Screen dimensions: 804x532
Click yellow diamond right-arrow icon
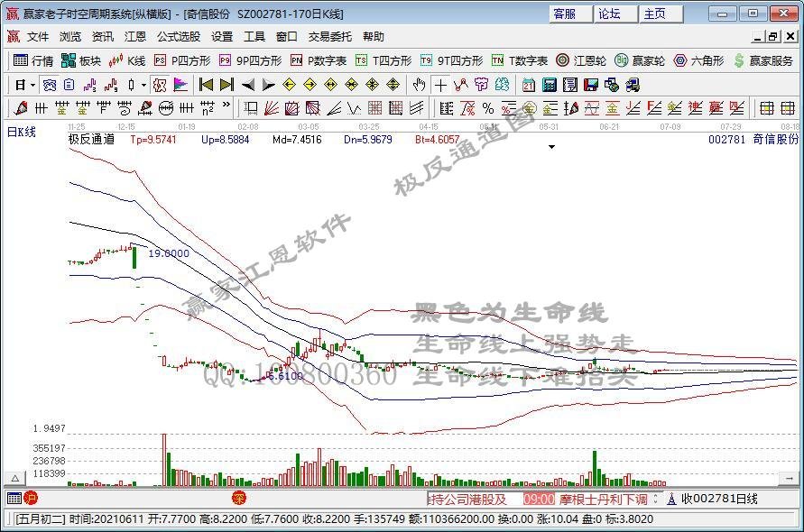pyautogui.click(x=310, y=85)
